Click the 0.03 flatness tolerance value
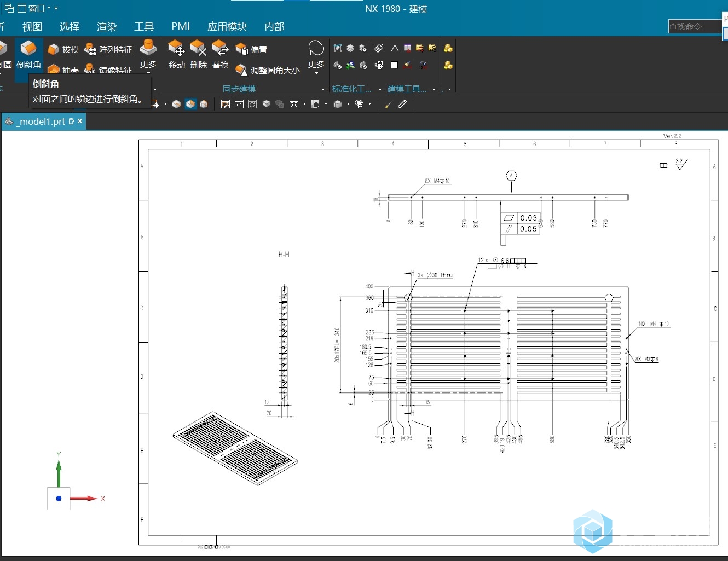728x561 pixels. coord(529,218)
